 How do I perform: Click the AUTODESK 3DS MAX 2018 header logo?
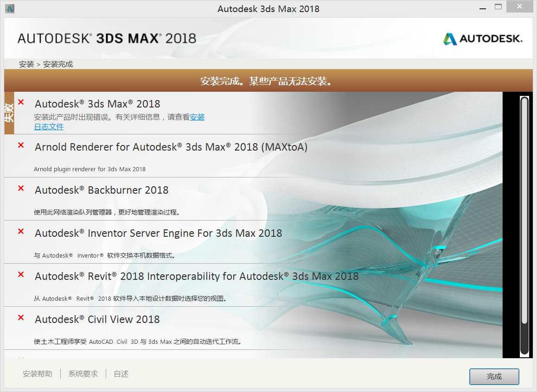click(107, 38)
